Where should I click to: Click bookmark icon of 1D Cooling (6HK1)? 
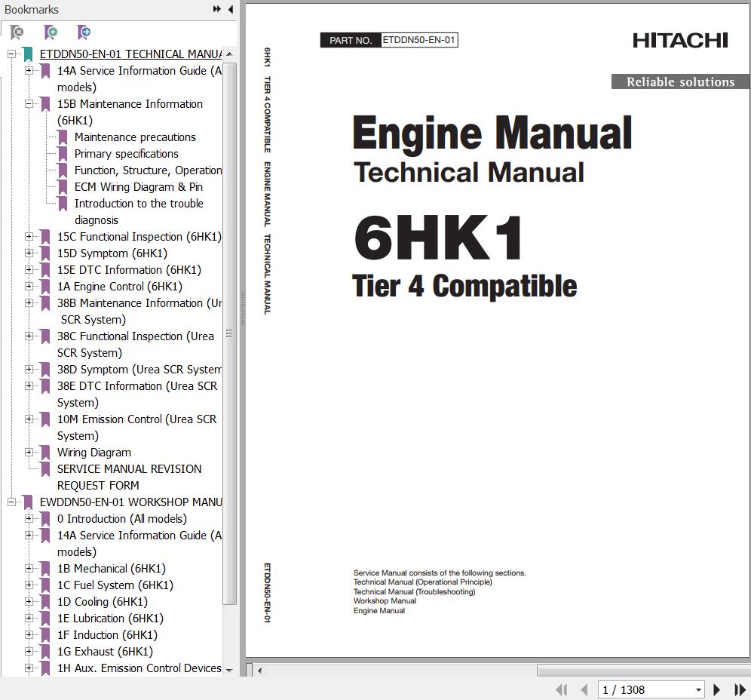(x=45, y=602)
